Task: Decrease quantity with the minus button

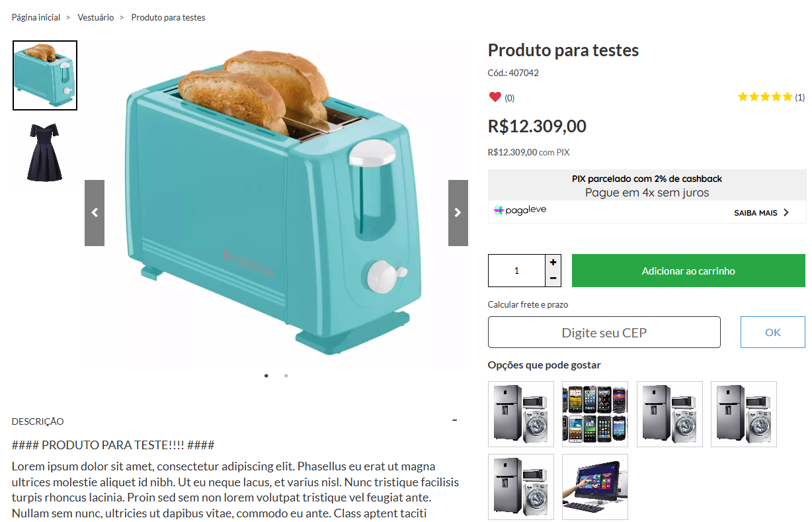Action: (x=553, y=279)
